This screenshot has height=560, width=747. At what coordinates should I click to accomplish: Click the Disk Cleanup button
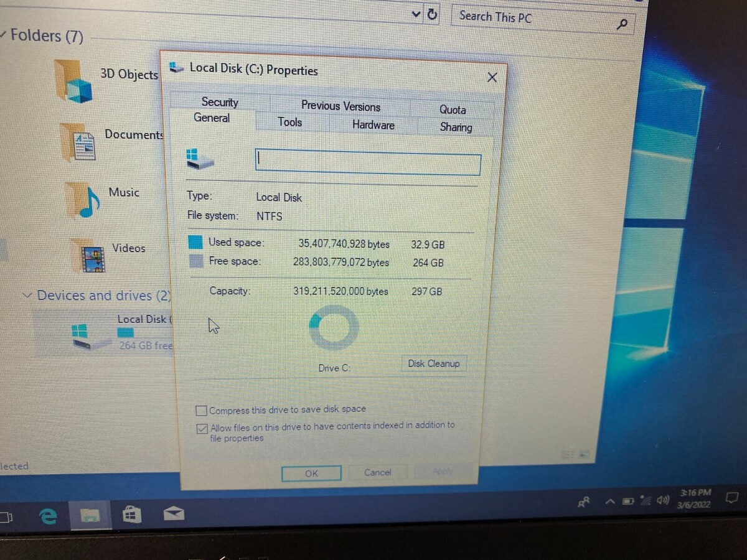coord(433,364)
